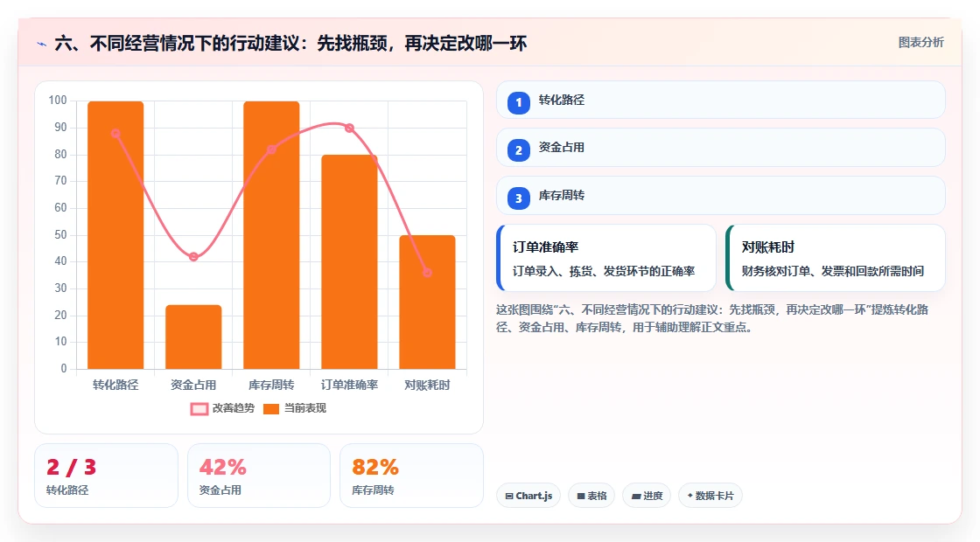This screenshot has width=980, height=542.
Task: Click the 订单准确率 orange bar
Action: click(349, 261)
